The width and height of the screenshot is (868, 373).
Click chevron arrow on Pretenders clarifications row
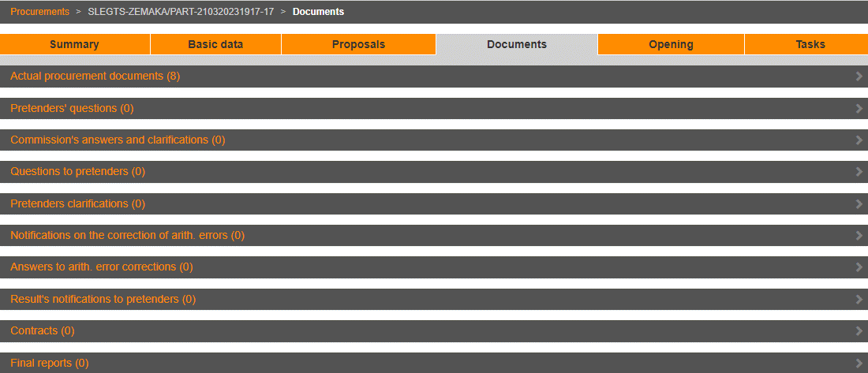point(859,203)
